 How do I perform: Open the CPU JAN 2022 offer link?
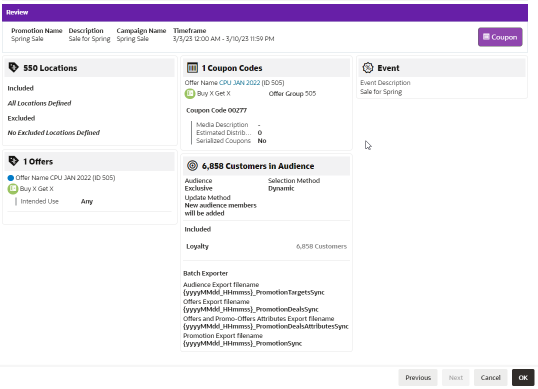coord(239,83)
